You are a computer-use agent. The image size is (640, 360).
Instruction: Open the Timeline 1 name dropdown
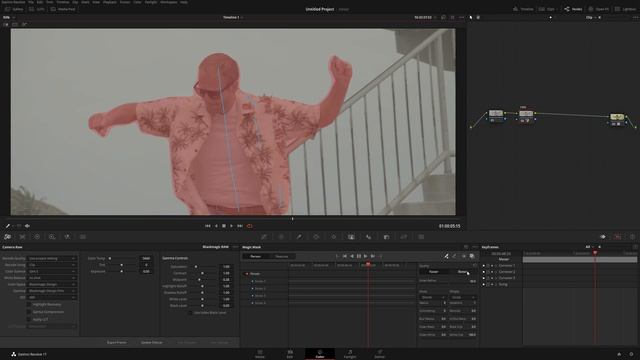233,18
